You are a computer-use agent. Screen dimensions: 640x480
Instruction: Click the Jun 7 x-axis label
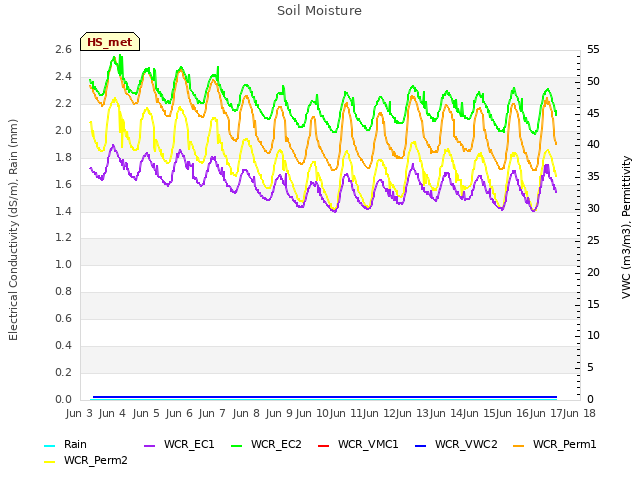(212, 413)
